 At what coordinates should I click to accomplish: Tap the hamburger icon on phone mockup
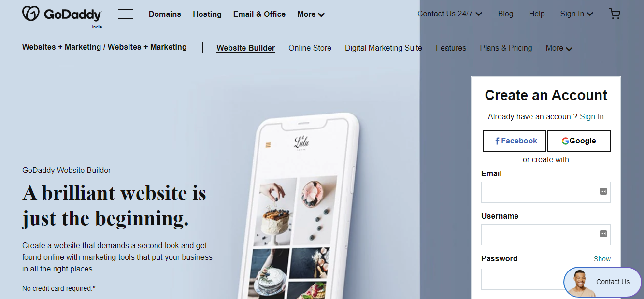[x=268, y=145]
